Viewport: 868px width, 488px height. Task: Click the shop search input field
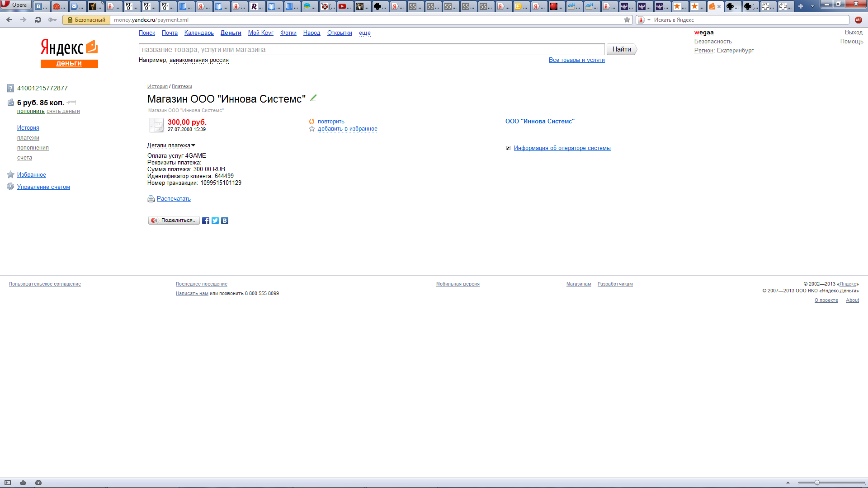pyautogui.click(x=372, y=49)
